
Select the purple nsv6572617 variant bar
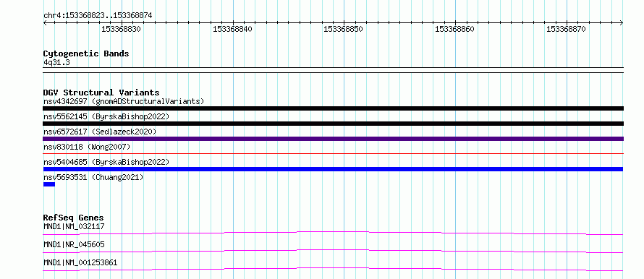pyautogui.click(x=333, y=139)
